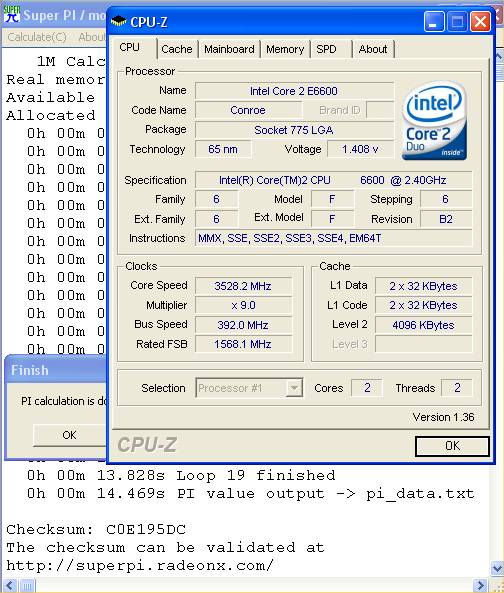The height and width of the screenshot is (593, 504).
Task: Go to the SPD tab
Action: tap(327, 49)
